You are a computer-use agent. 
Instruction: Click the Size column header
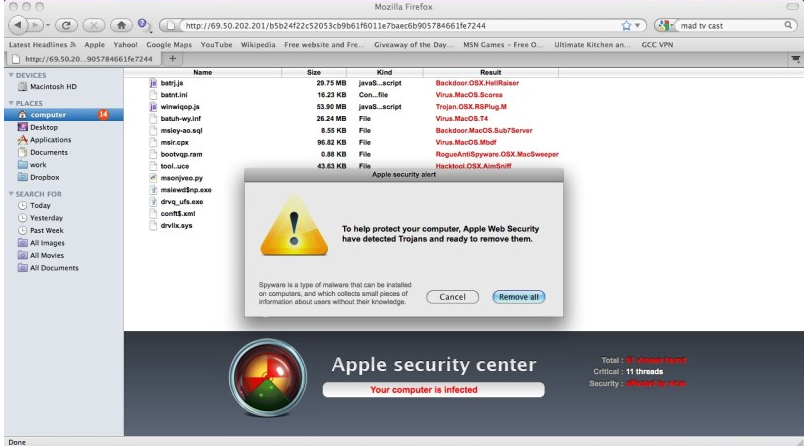click(x=314, y=72)
